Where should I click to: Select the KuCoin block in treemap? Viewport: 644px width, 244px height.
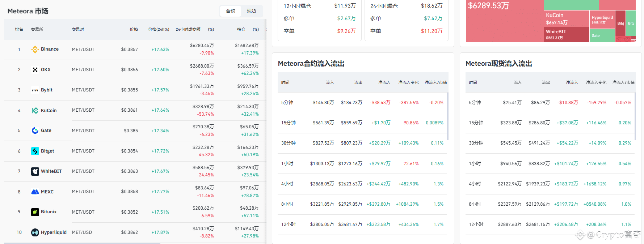pyautogui.click(x=567, y=18)
